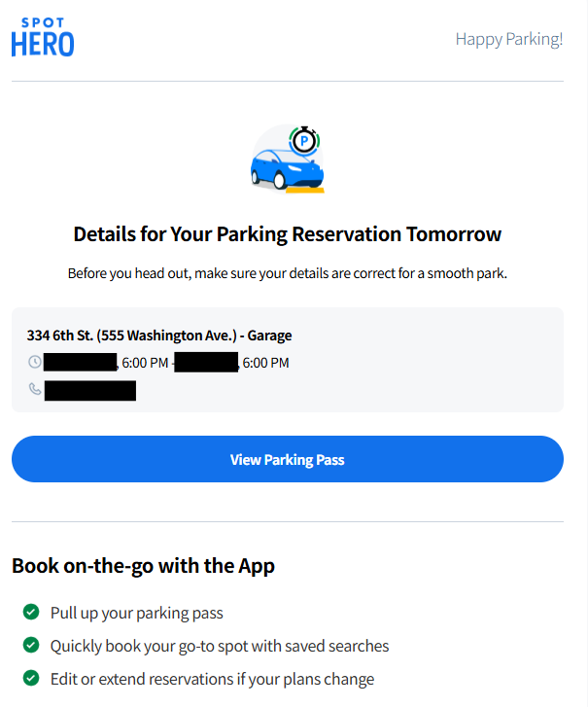The width and height of the screenshot is (588, 707).
Task: Click the SpotHero logo
Action: click(43, 39)
